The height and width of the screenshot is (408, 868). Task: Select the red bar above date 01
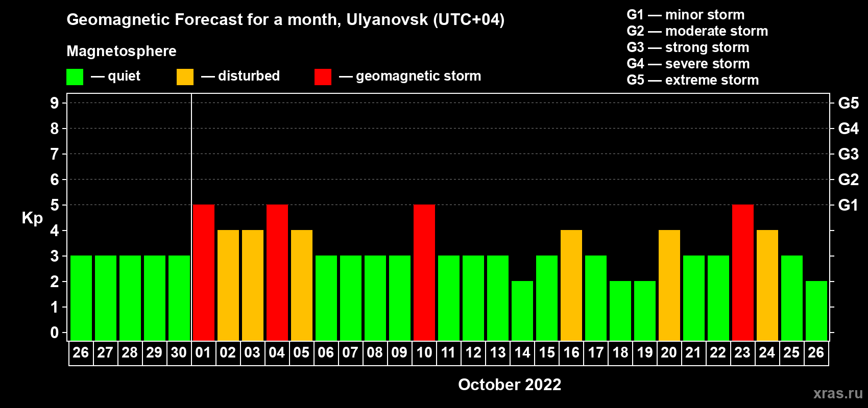[x=204, y=272]
